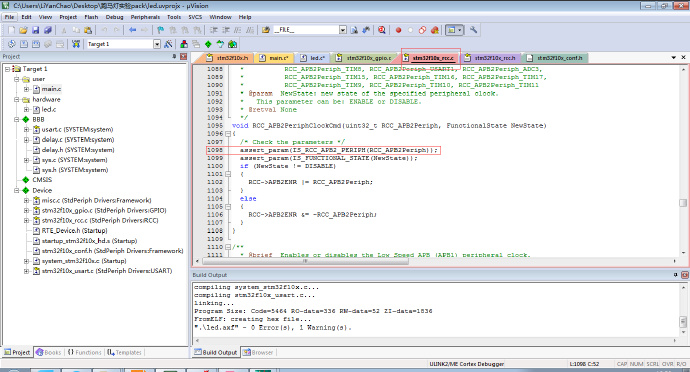Image resolution: width=690 pixels, height=372 pixels.
Task: Open Manage Run-Time Environment green diamond
Action: 208,44
